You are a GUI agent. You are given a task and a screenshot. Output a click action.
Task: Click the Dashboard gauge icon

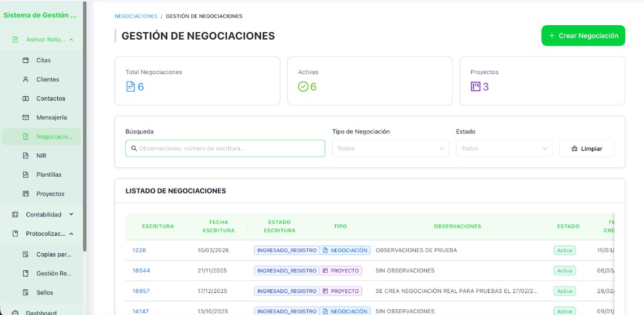pos(15,313)
